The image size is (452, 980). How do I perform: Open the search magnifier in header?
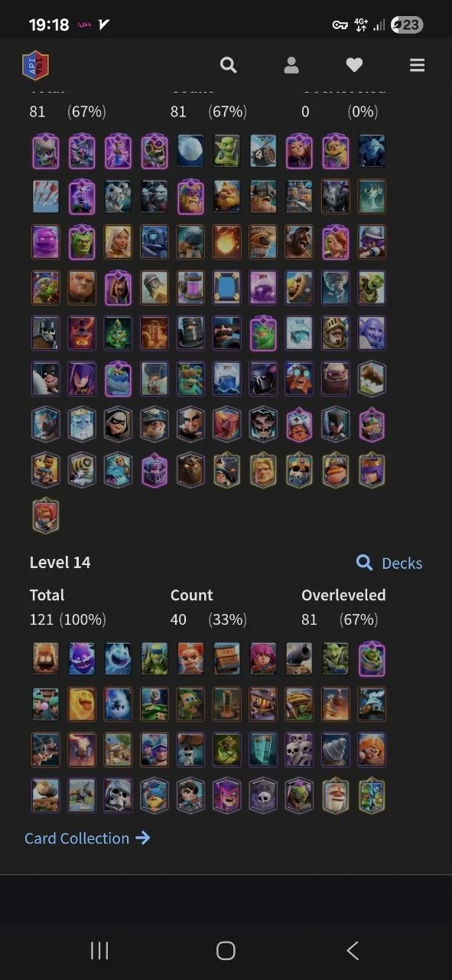[228, 65]
